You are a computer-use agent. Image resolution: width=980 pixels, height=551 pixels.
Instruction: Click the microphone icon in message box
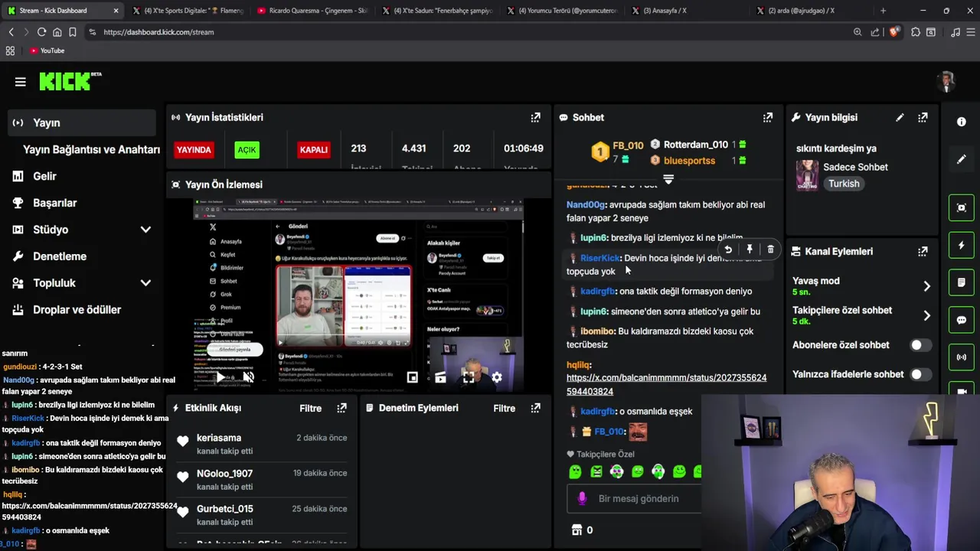582,498
